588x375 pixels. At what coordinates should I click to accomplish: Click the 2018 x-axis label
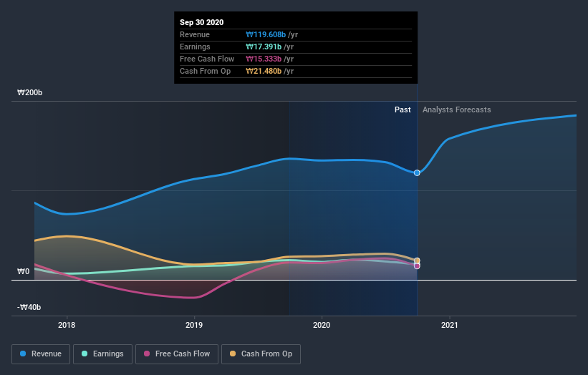(x=67, y=325)
